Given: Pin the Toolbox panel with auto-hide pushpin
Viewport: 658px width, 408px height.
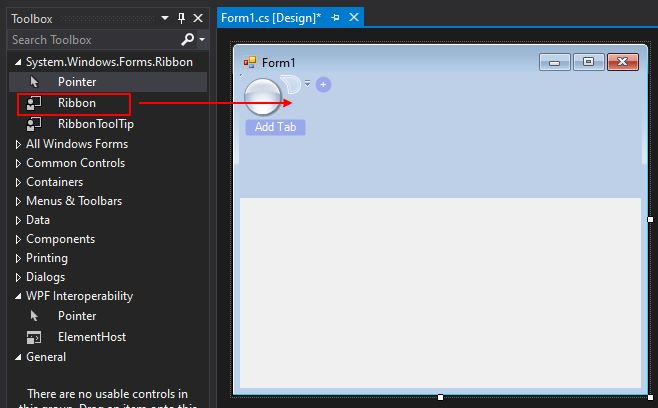Looking at the screenshot, I should click(x=181, y=18).
